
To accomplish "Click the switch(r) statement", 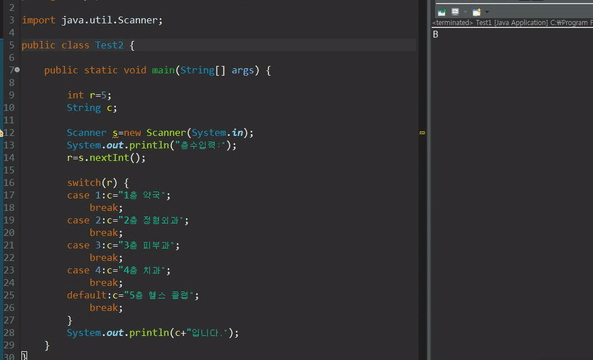I will click(98, 183).
